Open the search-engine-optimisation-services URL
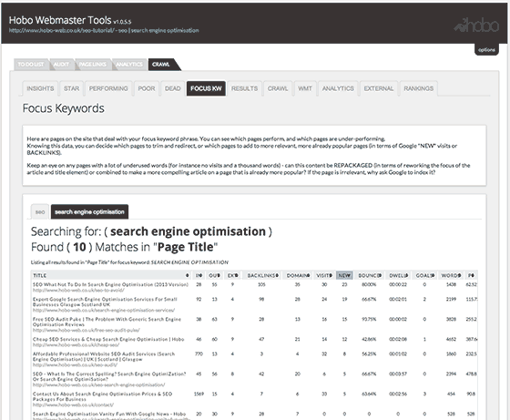510x420 pixels. point(104,310)
